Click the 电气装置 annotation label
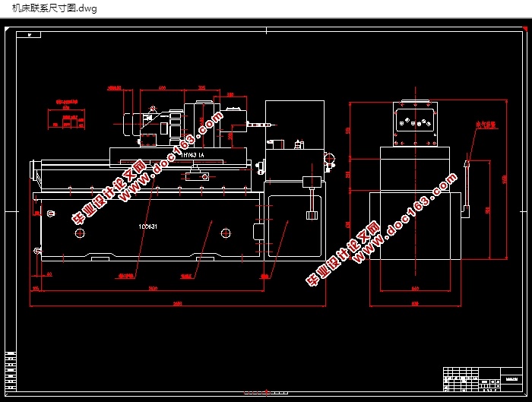 point(486,125)
